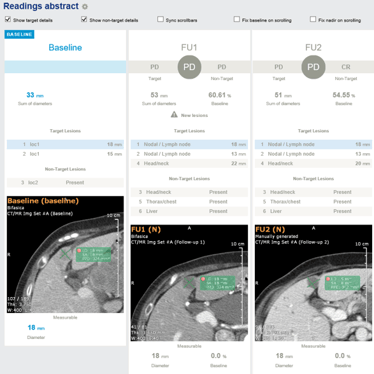Select FU1 Head/neck target lesion 4 row

point(189,163)
